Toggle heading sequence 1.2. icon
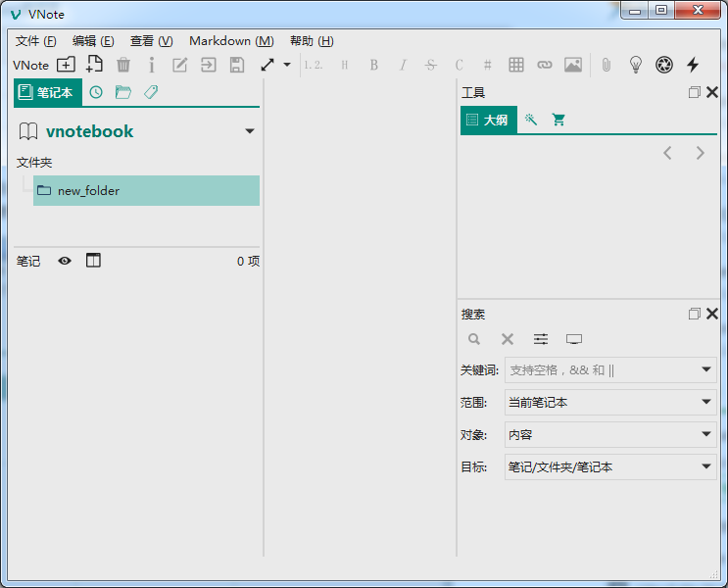The image size is (728, 588). (314, 65)
